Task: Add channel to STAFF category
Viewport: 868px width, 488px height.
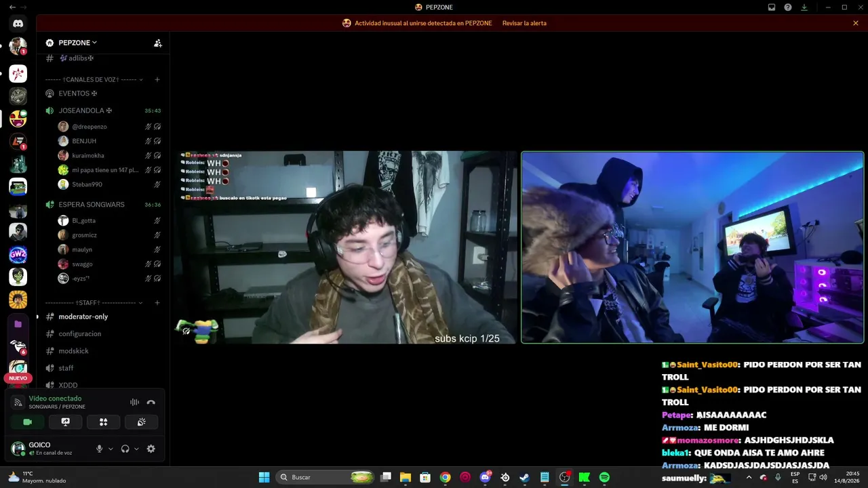Action: 157,302
